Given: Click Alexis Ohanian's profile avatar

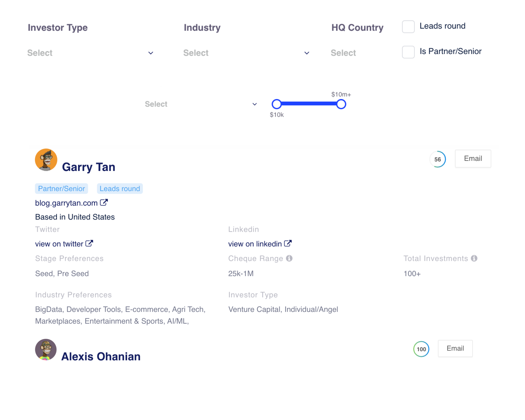Looking at the screenshot, I should pos(46,349).
